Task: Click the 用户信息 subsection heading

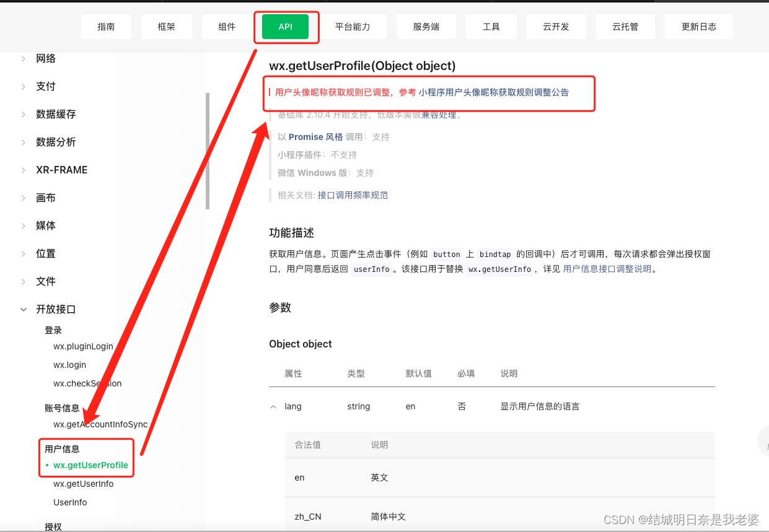Action: pos(62,449)
